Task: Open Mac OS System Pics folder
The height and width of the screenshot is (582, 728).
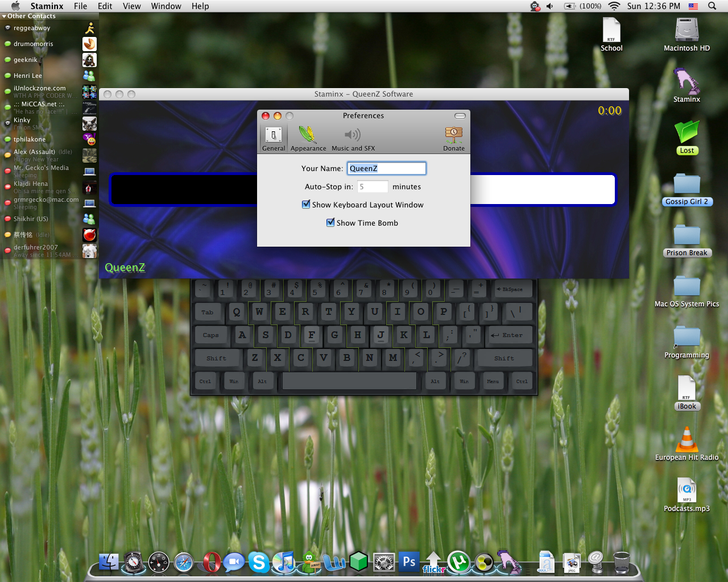Action: pos(686,290)
